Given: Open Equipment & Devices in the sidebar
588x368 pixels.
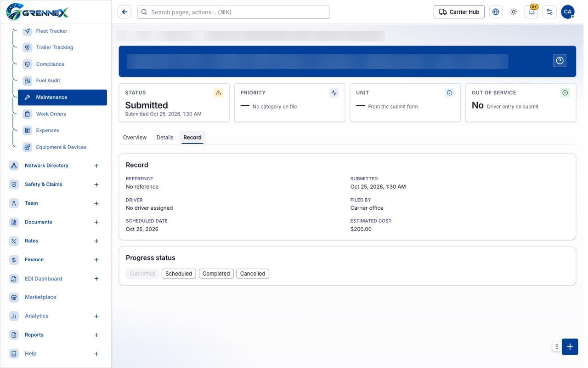Looking at the screenshot, I should point(62,147).
